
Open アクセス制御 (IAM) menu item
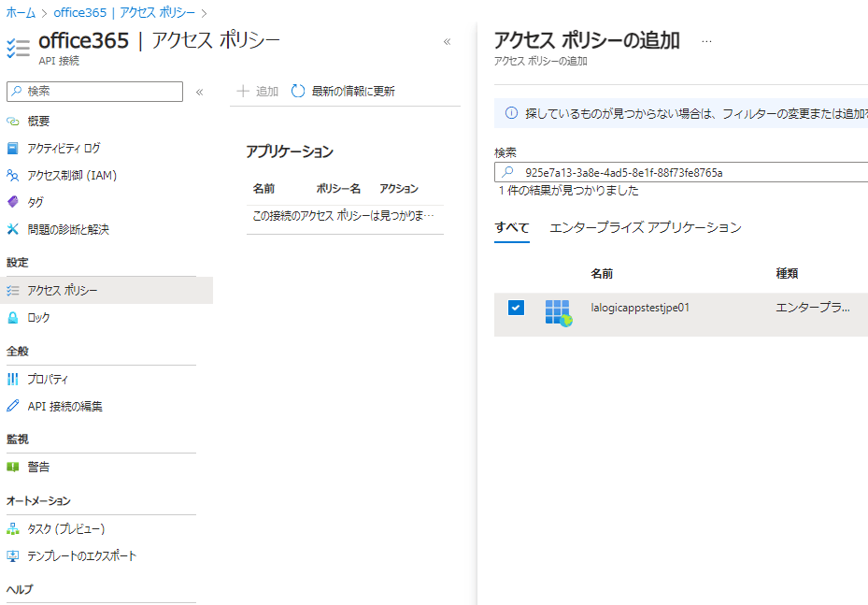(x=72, y=176)
